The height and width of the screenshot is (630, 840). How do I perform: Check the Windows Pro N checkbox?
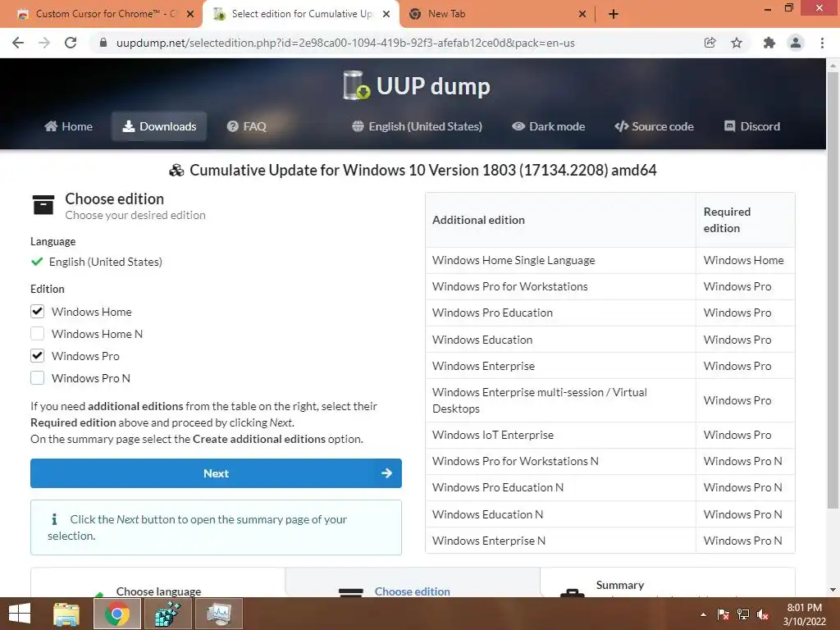[38, 378]
